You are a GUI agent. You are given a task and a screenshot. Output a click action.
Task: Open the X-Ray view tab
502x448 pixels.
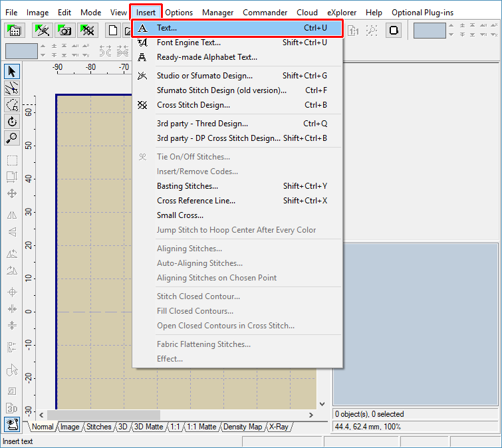(278, 427)
